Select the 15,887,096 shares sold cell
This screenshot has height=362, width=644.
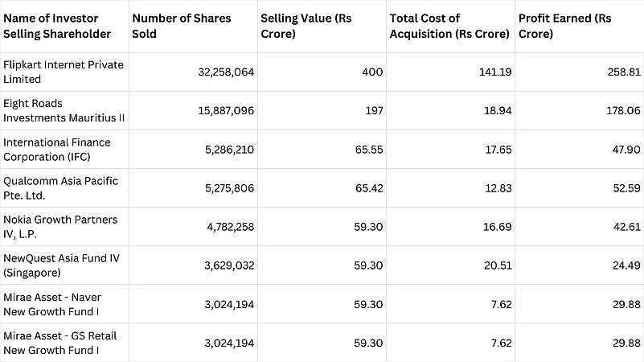click(x=226, y=110)
